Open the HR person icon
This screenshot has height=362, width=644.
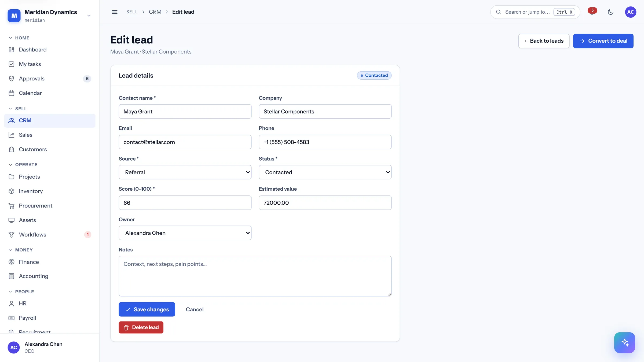pyautogui.click(x=11, y=304)
